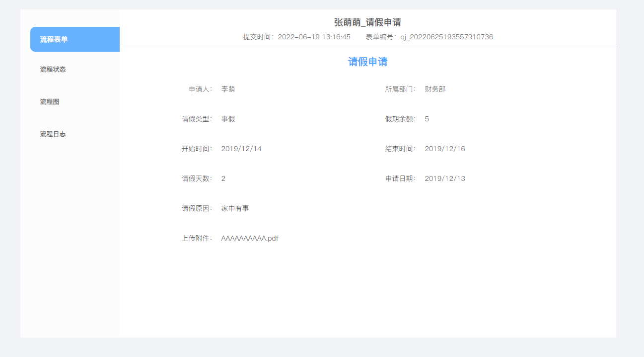Click form number qj_20220625193557910736
Screen dimensions: 644x357
coord(446,37)
